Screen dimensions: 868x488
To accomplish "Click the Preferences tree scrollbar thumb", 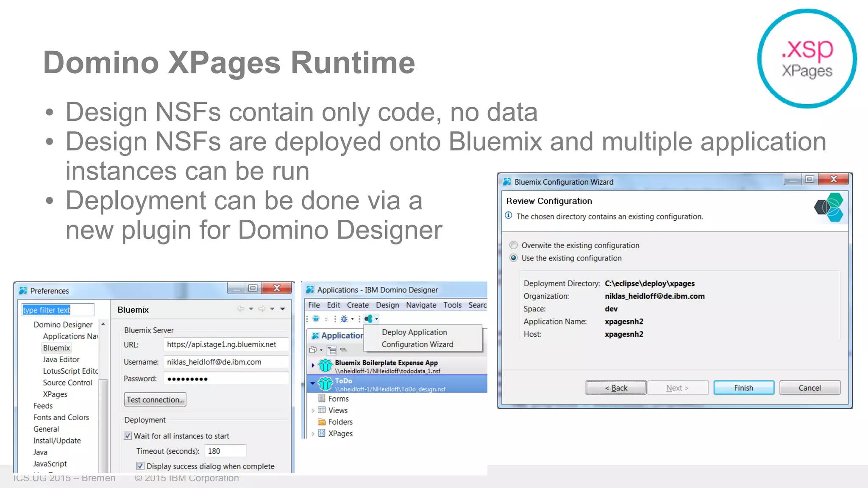I will point(103,425).
